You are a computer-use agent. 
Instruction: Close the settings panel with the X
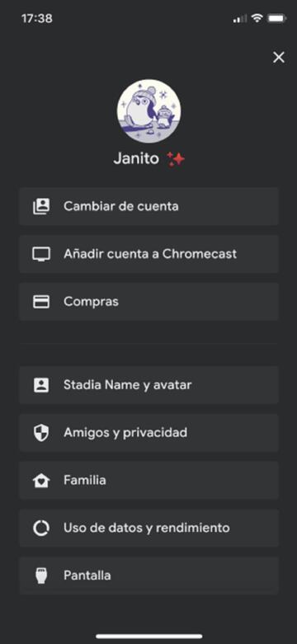tap(279, 57)
